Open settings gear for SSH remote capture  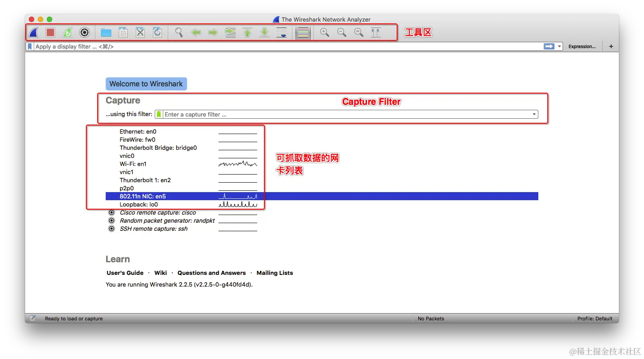click(x=112, y=229)
